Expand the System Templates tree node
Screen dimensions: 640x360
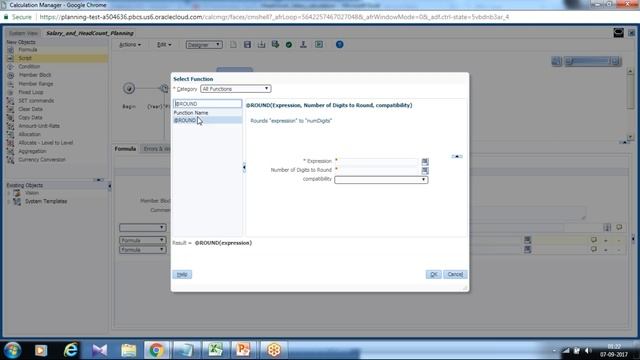pyautogui.click(x=9, y=202)
